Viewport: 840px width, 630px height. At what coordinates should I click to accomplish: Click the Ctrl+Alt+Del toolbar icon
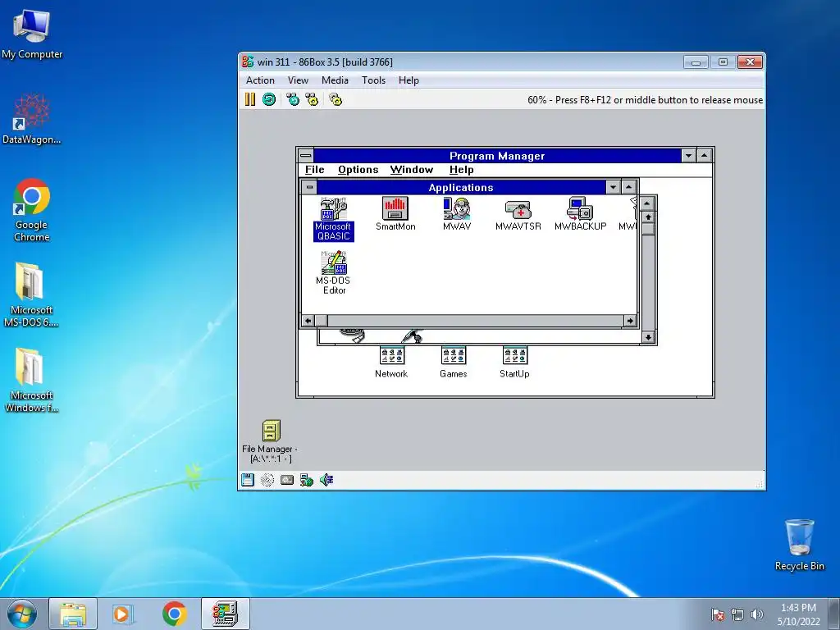pyautogui.click(x=293, y=99)
